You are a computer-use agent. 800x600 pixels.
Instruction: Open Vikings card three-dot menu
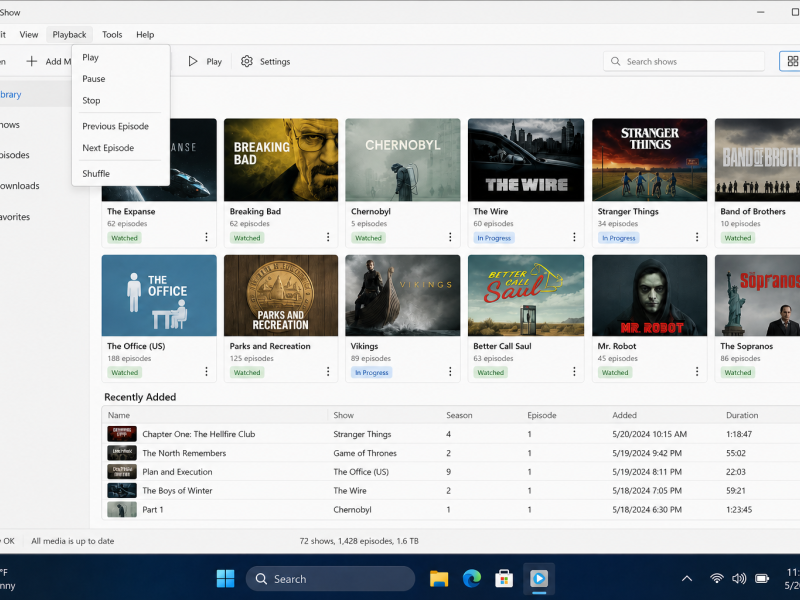click(x=450, y=371)
